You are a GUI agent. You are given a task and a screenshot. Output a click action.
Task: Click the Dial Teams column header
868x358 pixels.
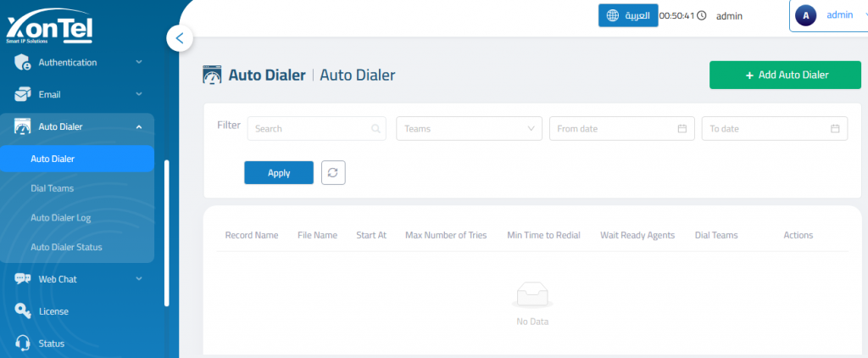click(x=716, y=235)
